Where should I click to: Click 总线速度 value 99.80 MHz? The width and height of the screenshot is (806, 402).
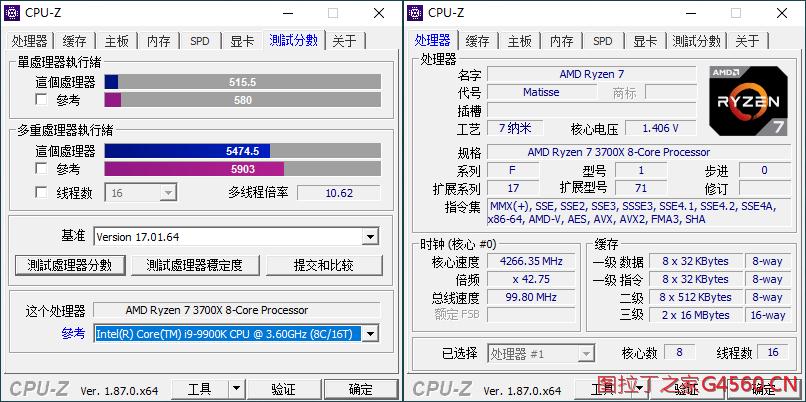pos(531,297)
